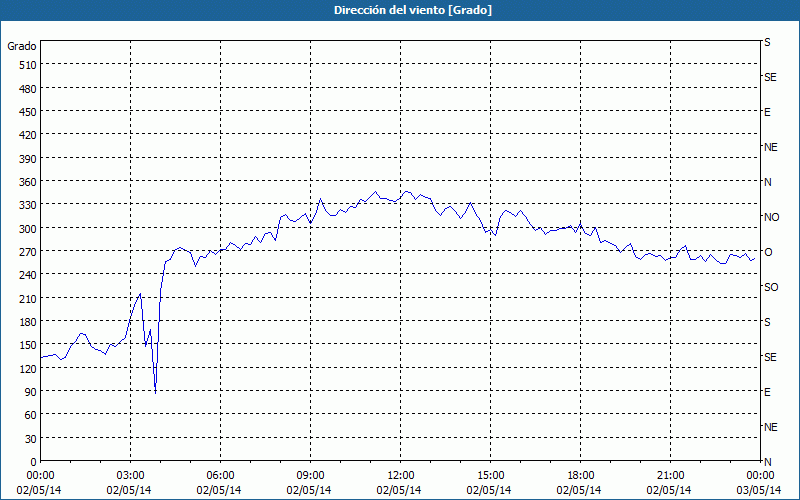Select the 210 degree axis label
The image size is (800, 500).
pos(29,298)
